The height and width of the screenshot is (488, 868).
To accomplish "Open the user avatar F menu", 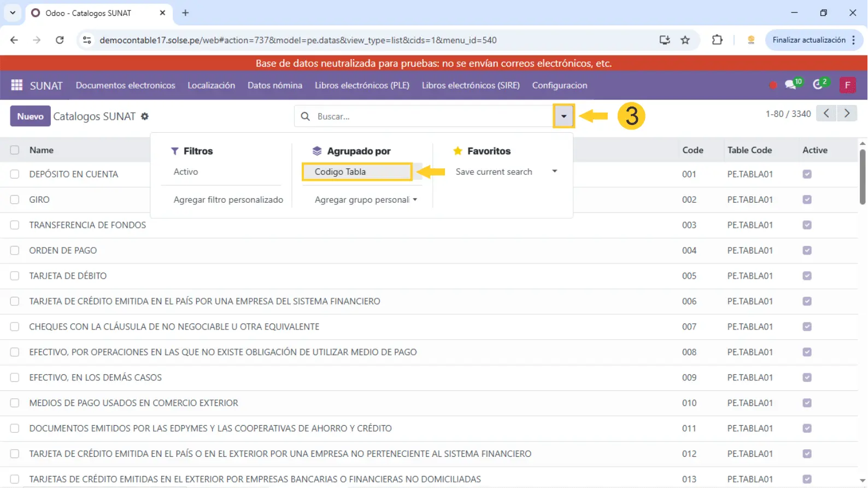I will (x=847, y=85).
